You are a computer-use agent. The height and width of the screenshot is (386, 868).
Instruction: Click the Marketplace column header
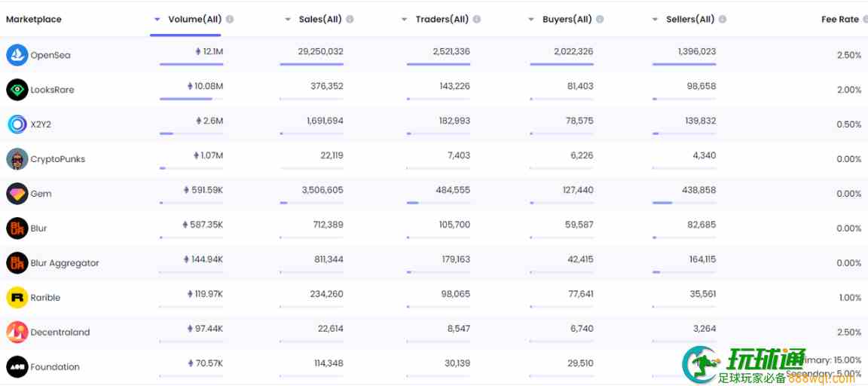pyautogui.click(x=34, y=20)
